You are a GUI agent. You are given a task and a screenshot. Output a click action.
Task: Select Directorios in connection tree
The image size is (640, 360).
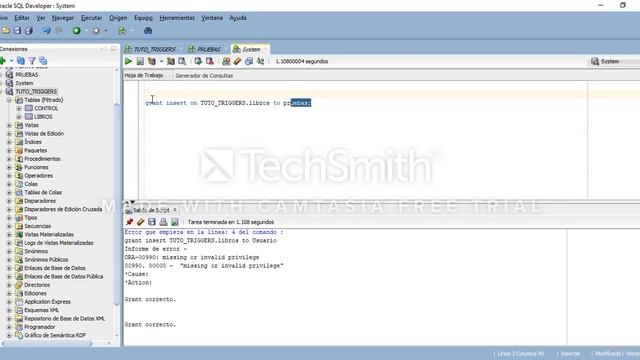[x=37, y=285]
